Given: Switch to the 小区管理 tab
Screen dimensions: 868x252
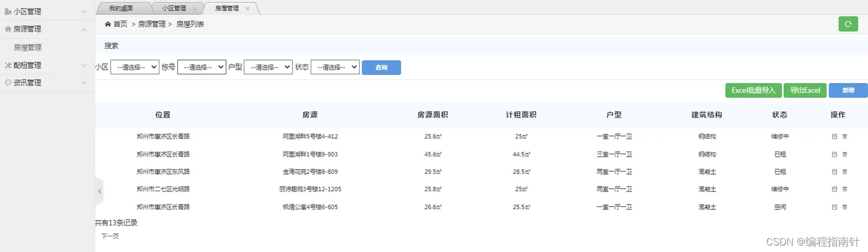Looking at the screenshot, I should 173,9.
